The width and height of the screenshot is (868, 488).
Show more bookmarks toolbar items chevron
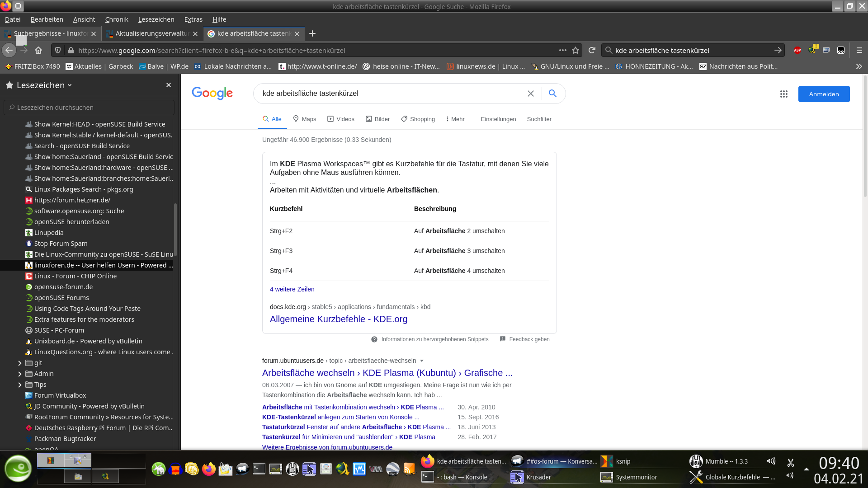(859, 66)
